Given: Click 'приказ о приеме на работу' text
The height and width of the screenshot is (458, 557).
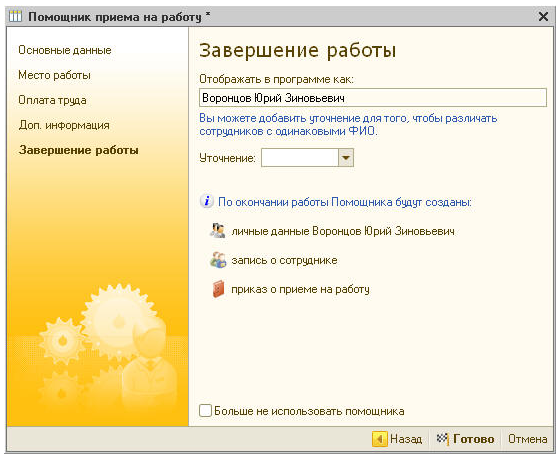Looking at the screenshot, I should point(300,290).
